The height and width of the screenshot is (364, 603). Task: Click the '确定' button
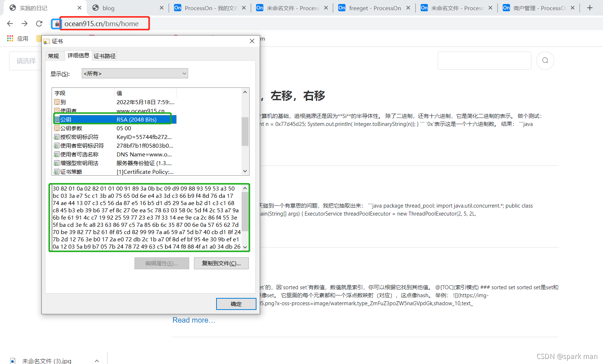point(236,304)
